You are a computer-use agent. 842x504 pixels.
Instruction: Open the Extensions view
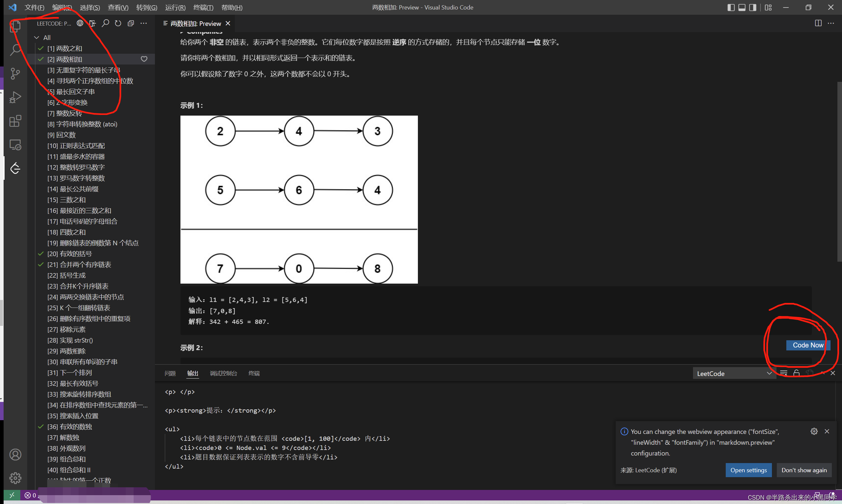click(15, 121)
